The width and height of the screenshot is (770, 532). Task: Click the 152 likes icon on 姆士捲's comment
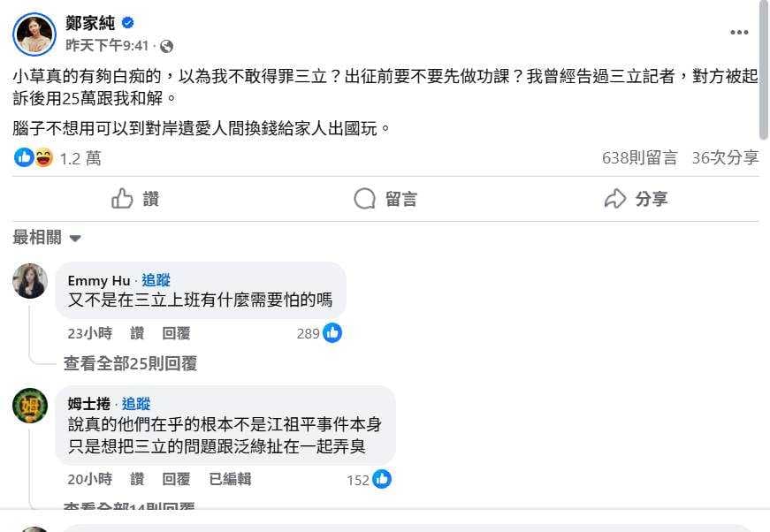tap(382, 479)
